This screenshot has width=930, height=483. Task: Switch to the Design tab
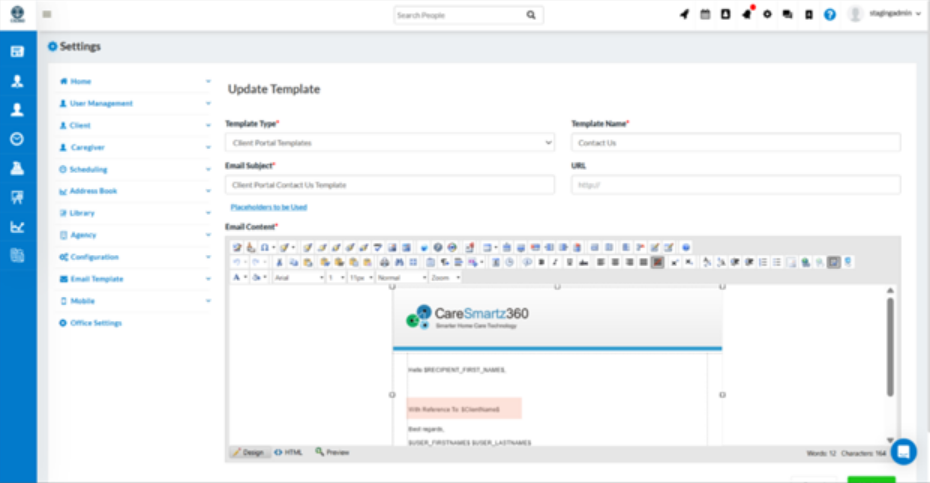(x=249, y=452)
